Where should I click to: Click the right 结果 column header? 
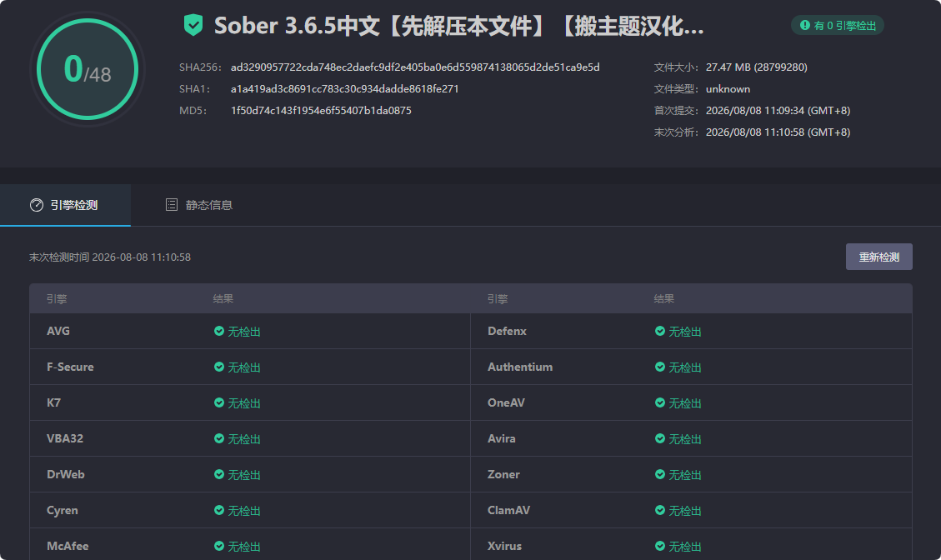[663, 299]
